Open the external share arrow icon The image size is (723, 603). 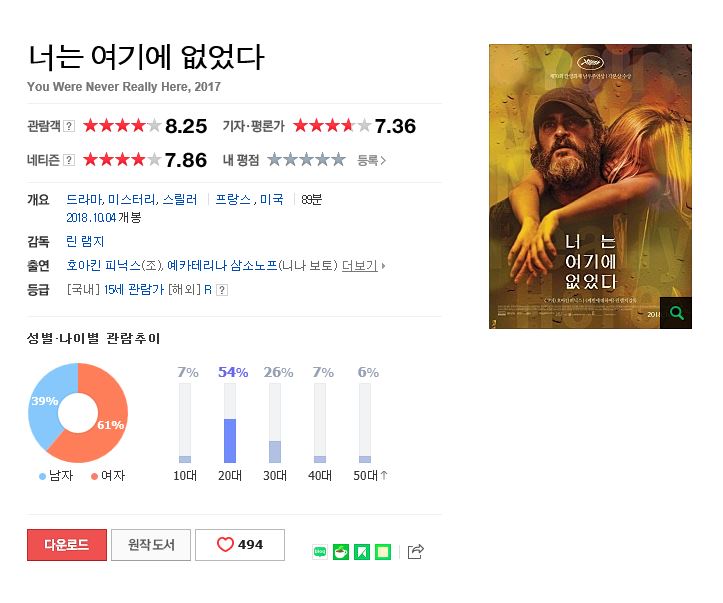pyautogui.click(x=415, y=551)
